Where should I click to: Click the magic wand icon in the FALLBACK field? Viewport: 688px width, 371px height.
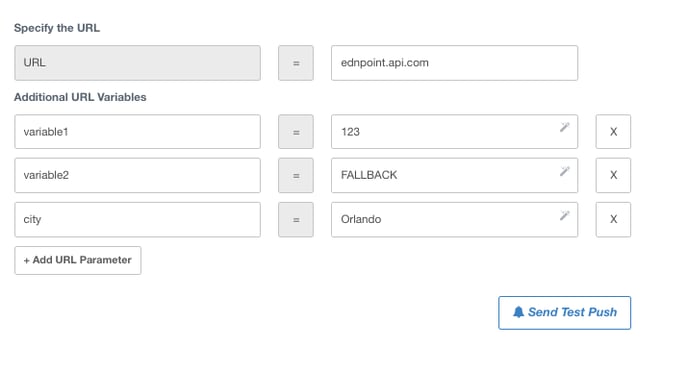[x=564, y=171]
